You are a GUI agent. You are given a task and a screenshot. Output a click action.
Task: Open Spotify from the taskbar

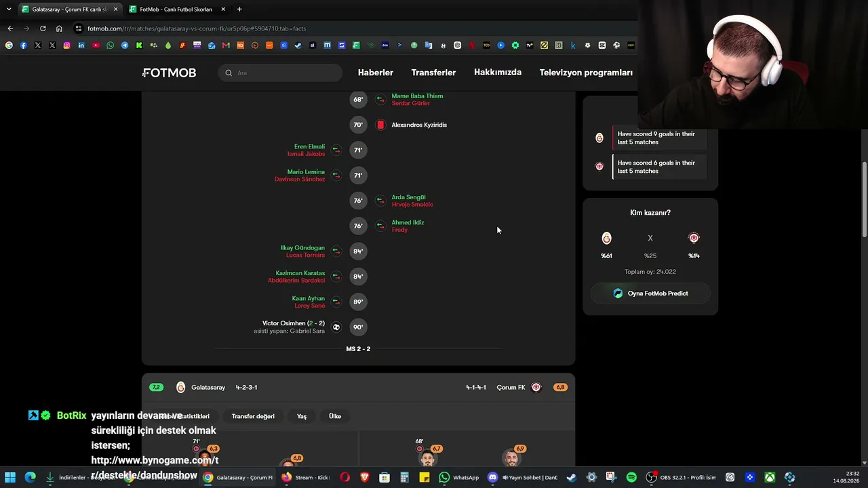[631, 477]
